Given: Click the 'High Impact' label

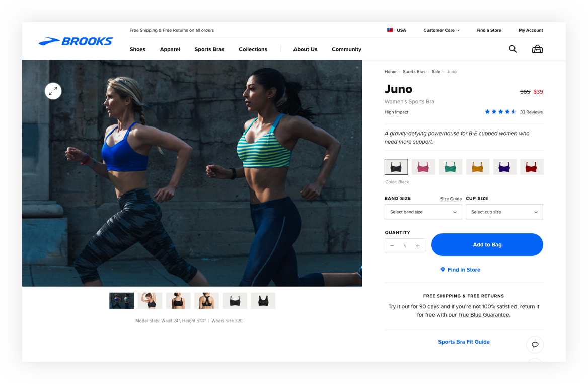Looking at the screenshot, I should tap(396, 112).
